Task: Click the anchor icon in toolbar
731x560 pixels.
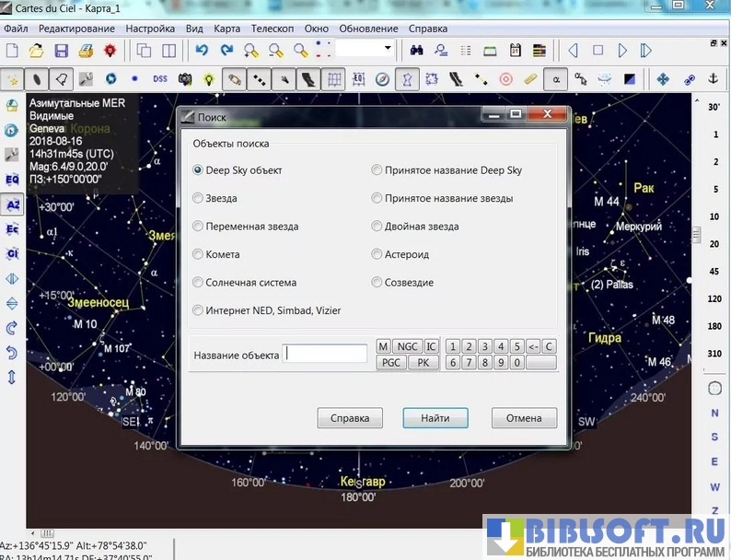Action: (x=712, y=80)
